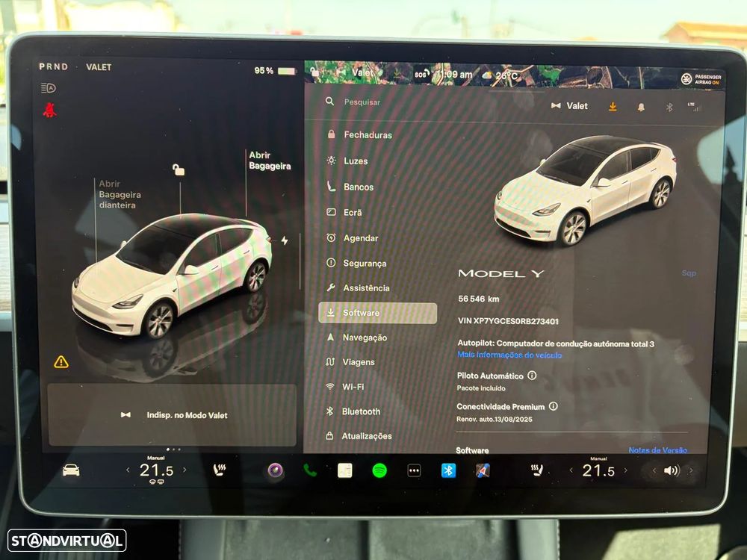The height and width of the screenshot is (560, 747).
Task: Tap the VALET label in status bar
Action: 99,67
